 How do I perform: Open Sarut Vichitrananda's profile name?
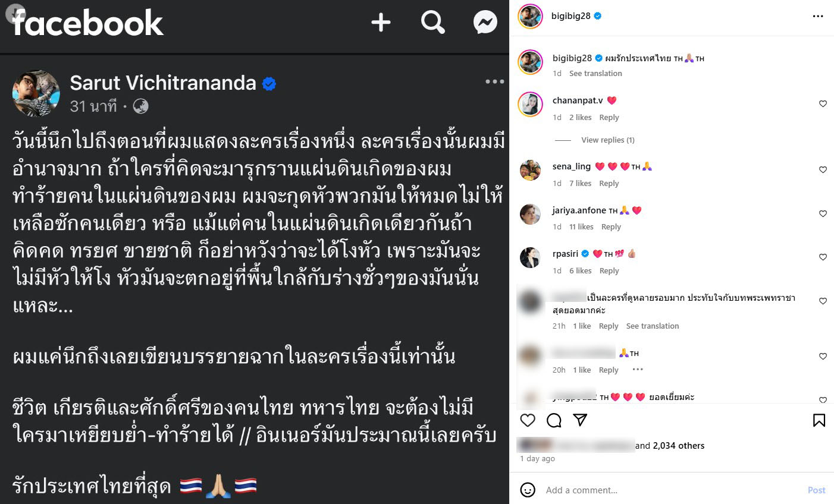(x=163, y=83)
